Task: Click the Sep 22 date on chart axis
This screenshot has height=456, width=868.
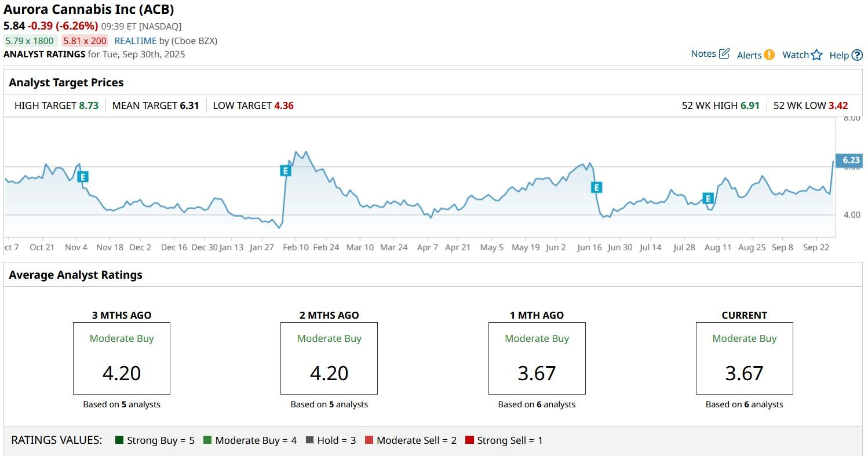Action: coord(816,247)
